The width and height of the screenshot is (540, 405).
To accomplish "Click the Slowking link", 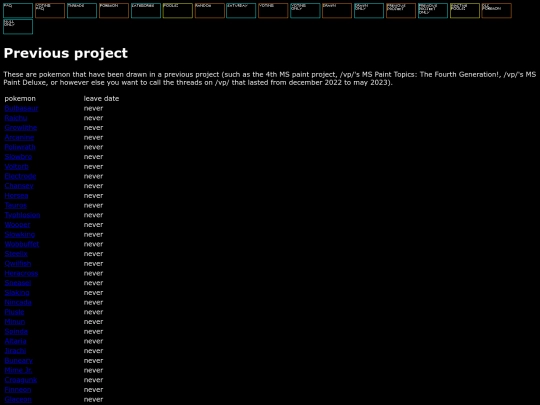I will point(20,234).
